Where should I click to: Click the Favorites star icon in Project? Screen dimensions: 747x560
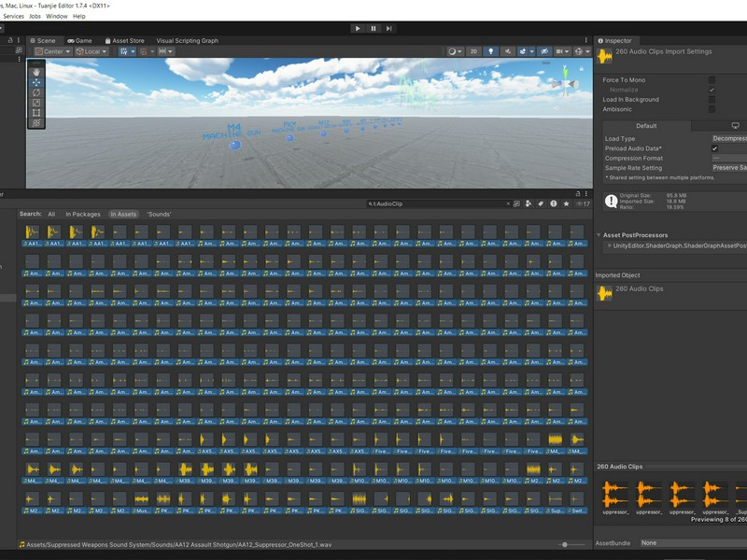pos(566,203)
